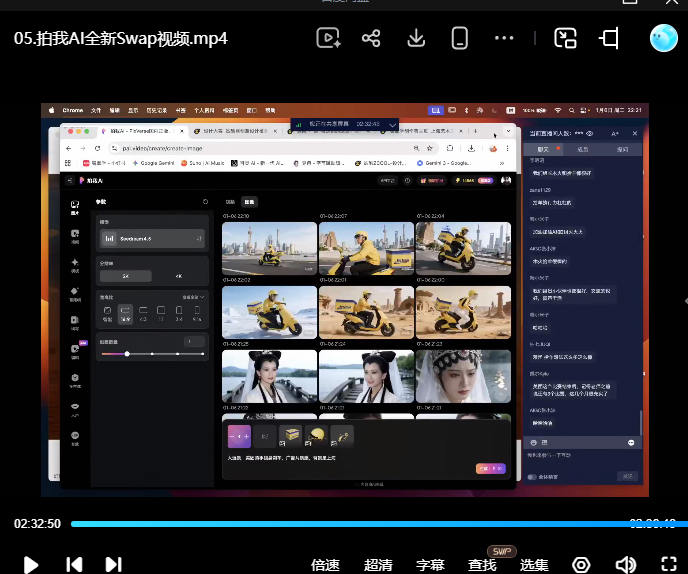Open the Chrome menu in the macOS menu bar

pyautogui.click(x=72, y=110)
